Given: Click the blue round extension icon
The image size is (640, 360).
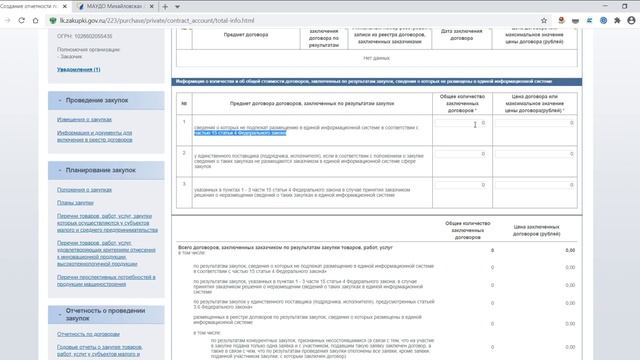Looking at the screenshot, I should click(603, 20).
